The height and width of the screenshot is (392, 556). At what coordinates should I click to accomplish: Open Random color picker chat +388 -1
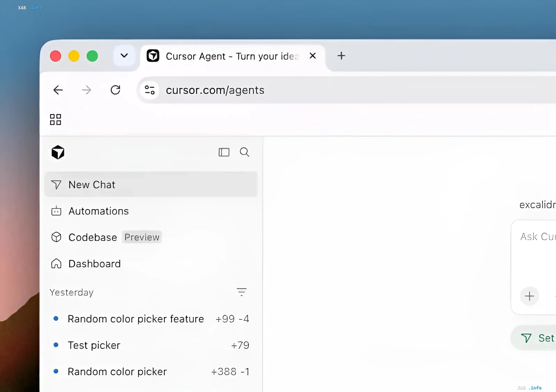point(151,371)
